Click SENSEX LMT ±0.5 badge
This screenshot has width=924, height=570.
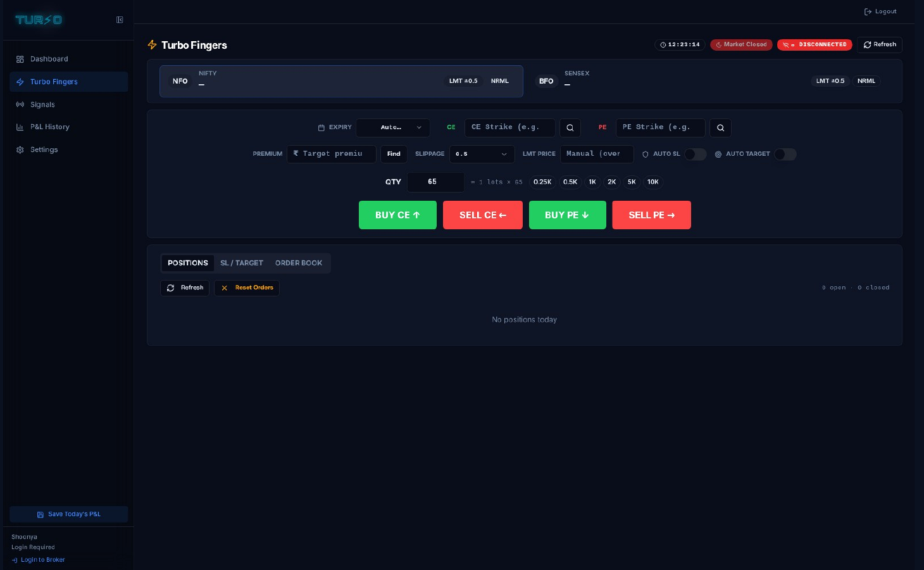830,81
